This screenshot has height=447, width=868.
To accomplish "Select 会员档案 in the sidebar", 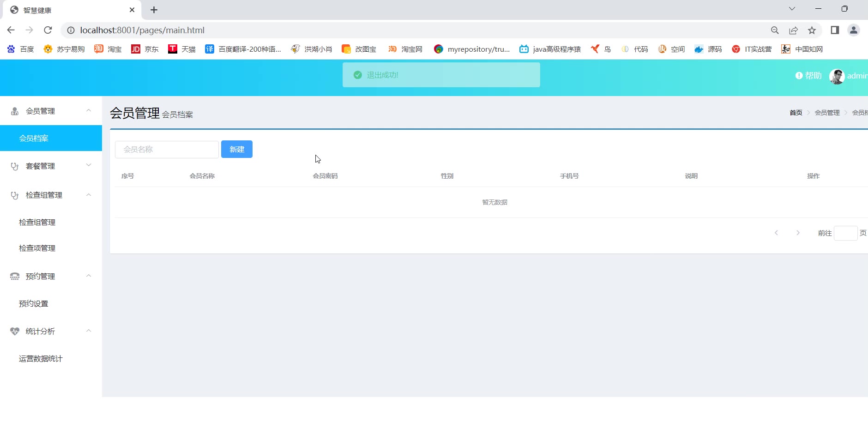I will (x=51, y=138).
